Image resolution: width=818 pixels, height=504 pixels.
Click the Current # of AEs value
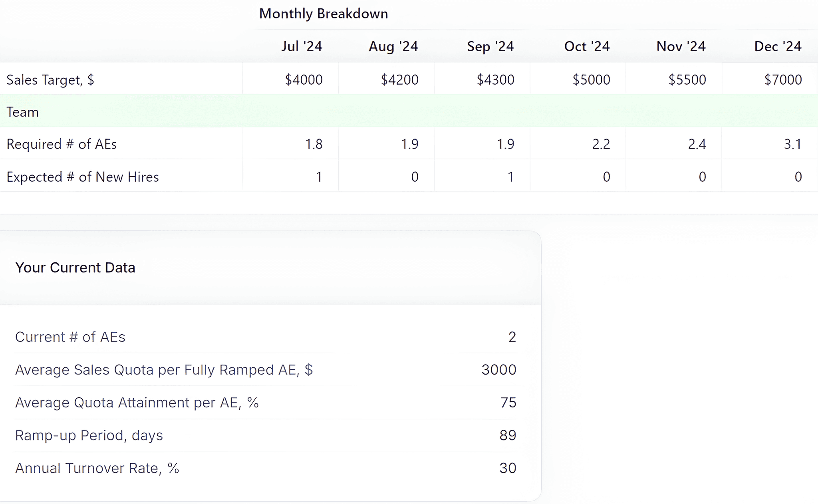point(512,337)
